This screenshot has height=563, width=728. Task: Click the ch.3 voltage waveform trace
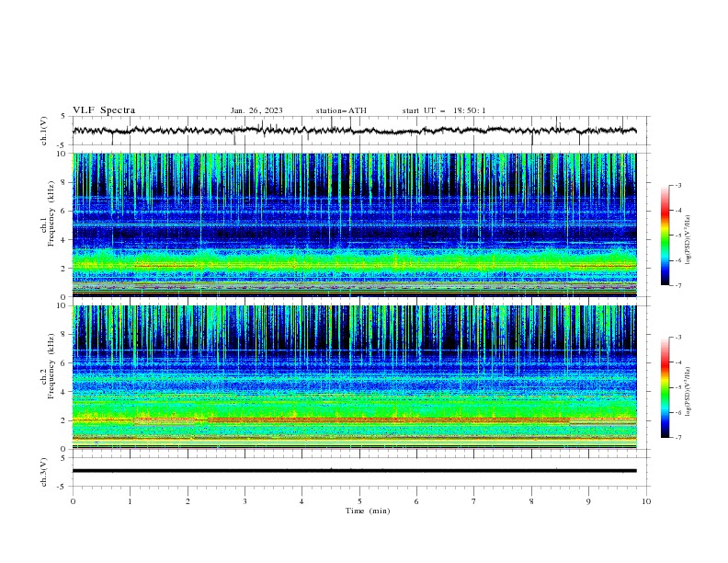click(x=355, y=471)
